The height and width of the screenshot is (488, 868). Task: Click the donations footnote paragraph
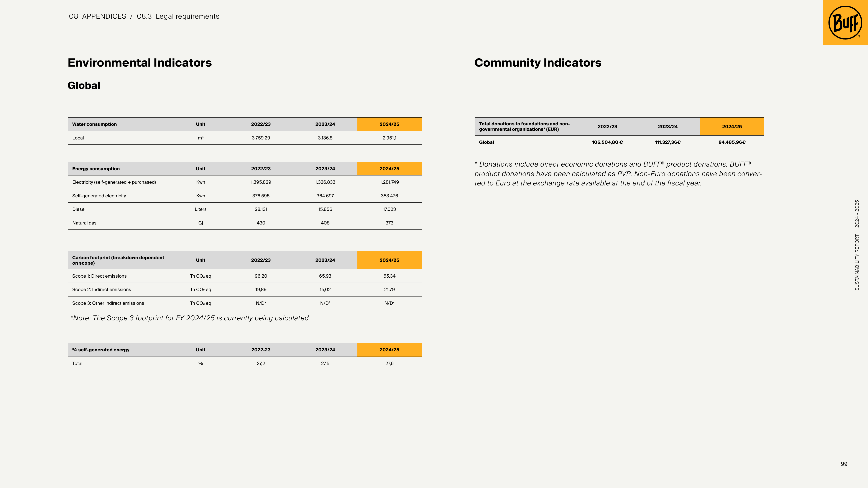click(x=618, y=174)
